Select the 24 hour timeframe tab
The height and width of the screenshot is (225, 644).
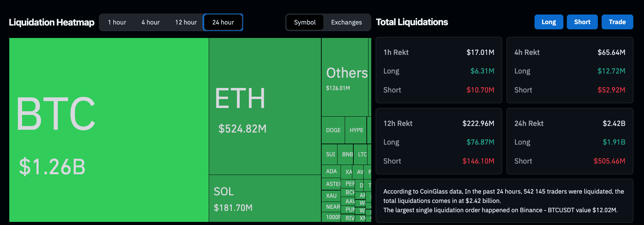click(223, 22)
